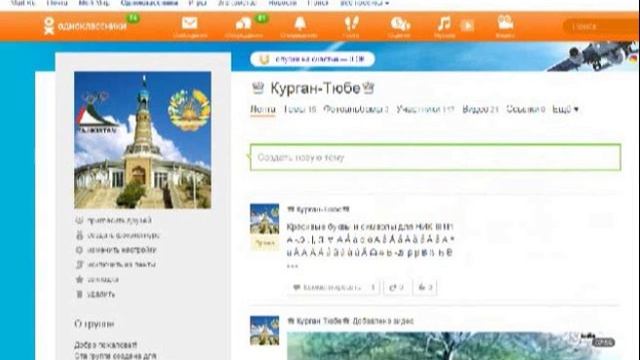
Task: Open Video camera icon
Action: point(505,23)
